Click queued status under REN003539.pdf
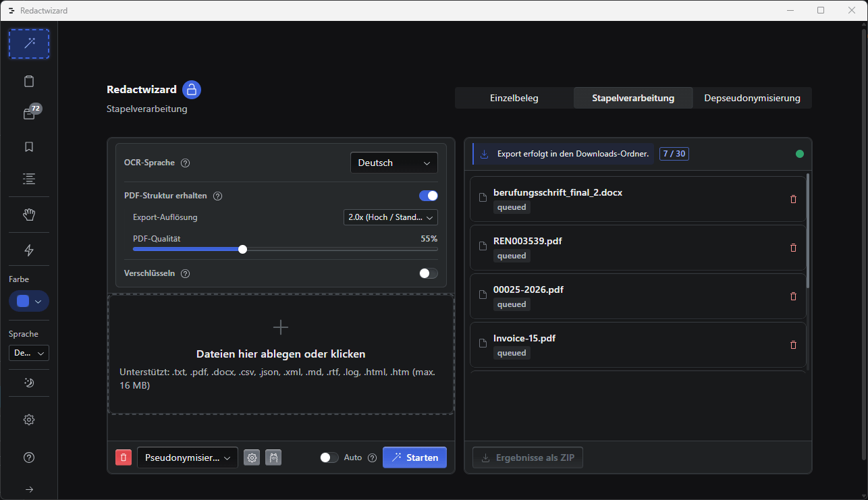 [x=512, y=256]
